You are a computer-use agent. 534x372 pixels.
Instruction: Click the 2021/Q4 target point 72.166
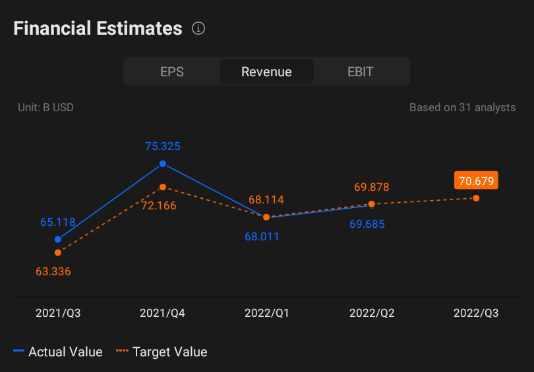(163, 187)
